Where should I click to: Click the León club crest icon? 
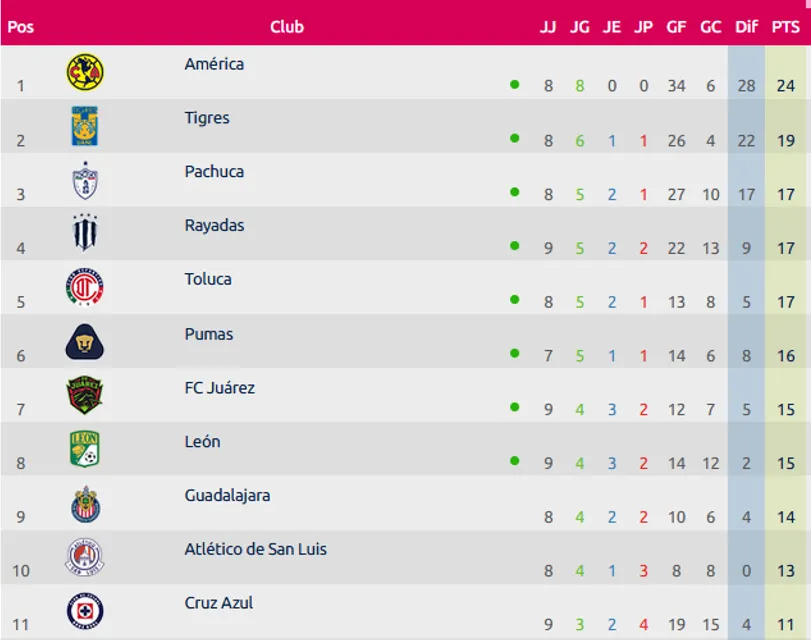[85, 451]
